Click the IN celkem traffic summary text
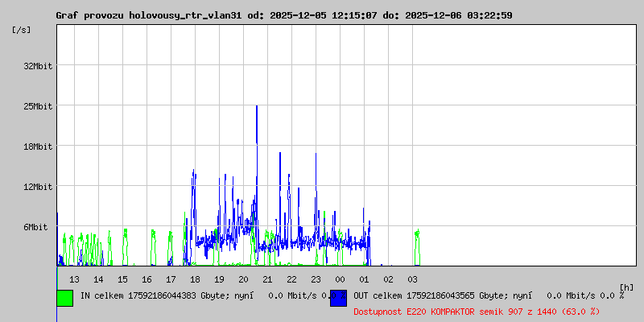This screenshot has height=322, width=644. pyautogui.click(x=201, y=295)
